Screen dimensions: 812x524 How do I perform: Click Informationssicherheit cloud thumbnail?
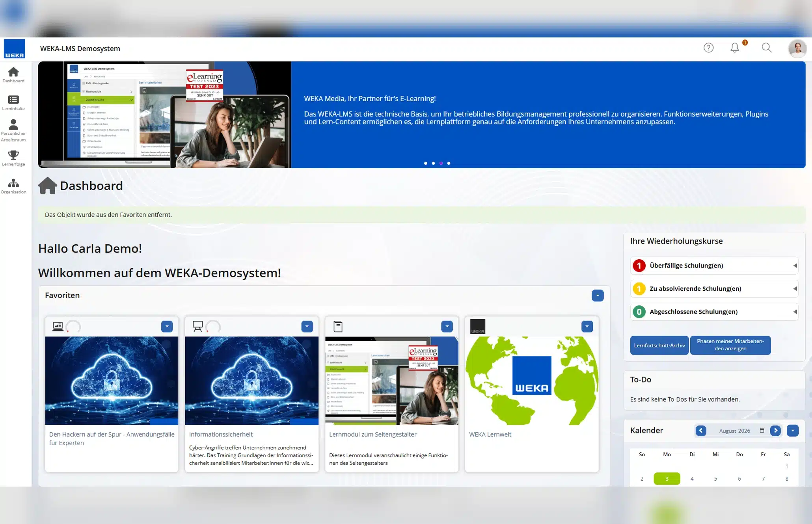coord(251,381)
